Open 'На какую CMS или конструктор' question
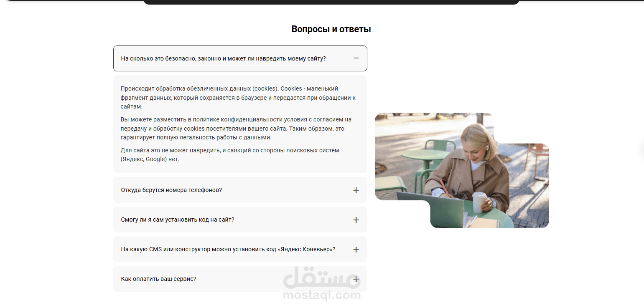The image size is (644, 308). (x=240, y=249)
